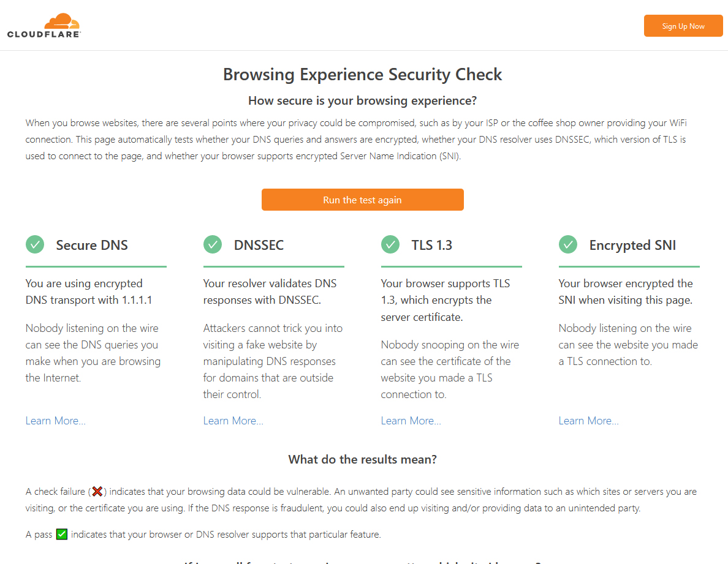Click the Cloudflare logo
Screen dimensions: 728x564
click(x=44, y=26)
